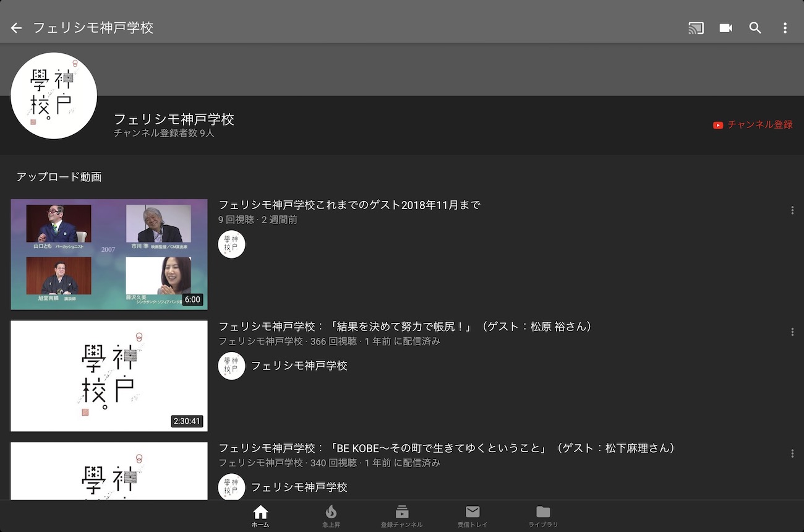Click the 340 回視聴 metadata line
This screenshot has height=532, width=804.
(329, 463)
